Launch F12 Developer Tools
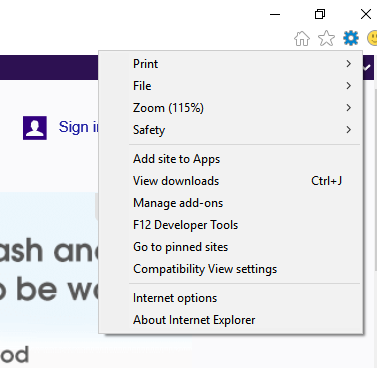 (x=231, y=225)
